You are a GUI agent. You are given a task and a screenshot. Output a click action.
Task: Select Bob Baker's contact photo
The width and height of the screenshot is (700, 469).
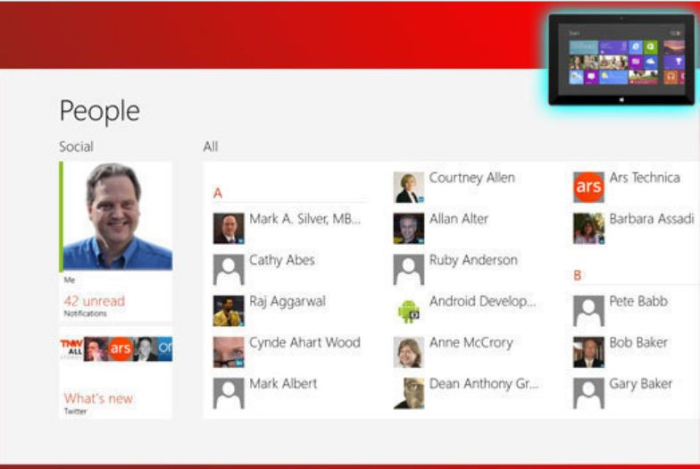coord(588,352)
